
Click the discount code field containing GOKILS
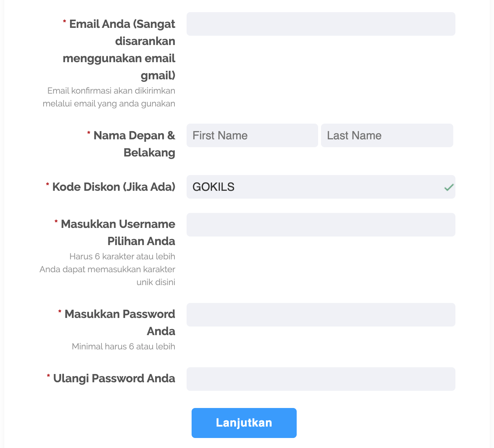[x=321, y=187]
